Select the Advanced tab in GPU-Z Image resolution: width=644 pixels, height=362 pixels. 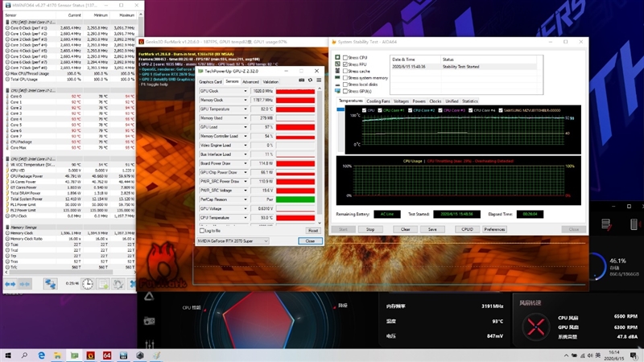pyautogui.click(x=251, y=82)
